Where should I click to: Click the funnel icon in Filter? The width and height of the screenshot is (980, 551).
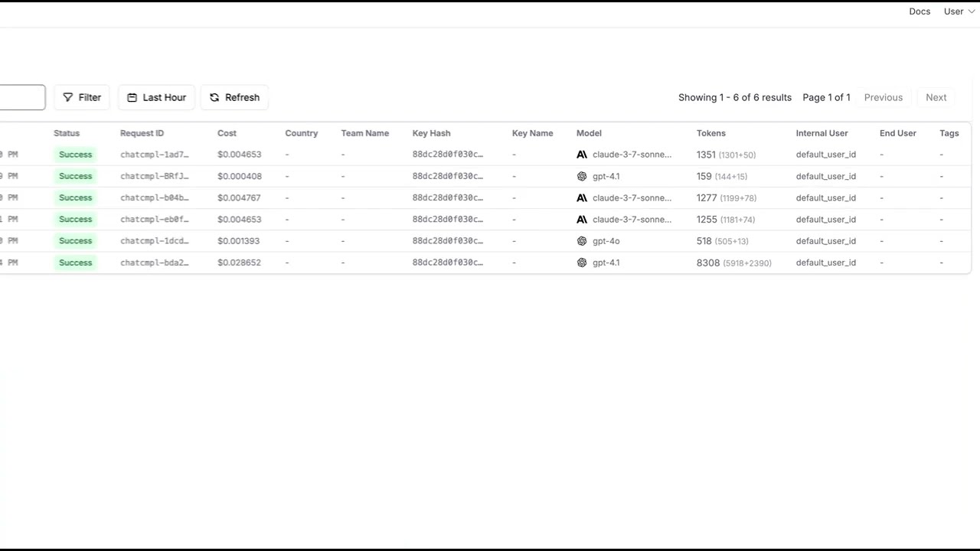(x=68, y=97)
